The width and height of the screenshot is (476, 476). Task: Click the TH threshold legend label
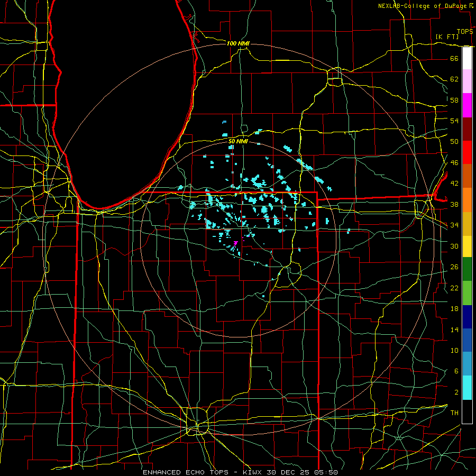(x=454, y=413)
